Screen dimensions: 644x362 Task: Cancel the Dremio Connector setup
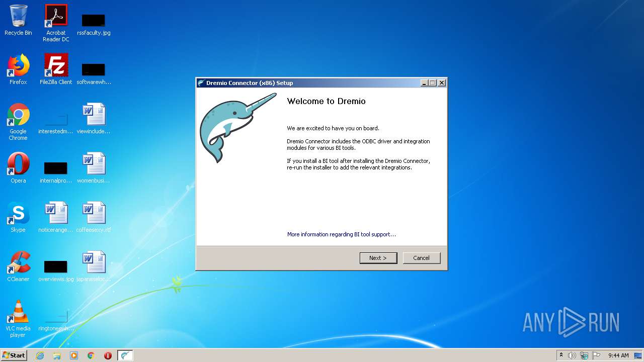coord(422,258)
